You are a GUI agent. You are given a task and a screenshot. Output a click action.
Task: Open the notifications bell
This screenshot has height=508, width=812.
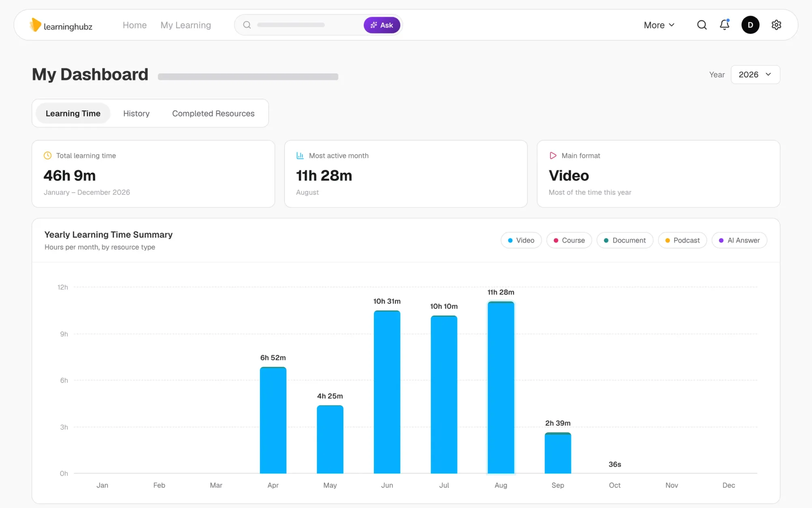coord(725,25)
